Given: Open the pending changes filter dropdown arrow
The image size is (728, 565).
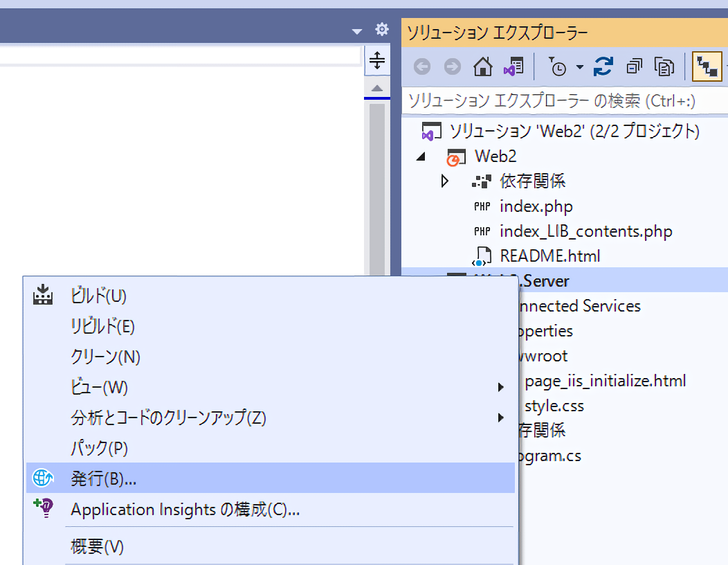Looking at the screenshot, I should coord(579,67).
